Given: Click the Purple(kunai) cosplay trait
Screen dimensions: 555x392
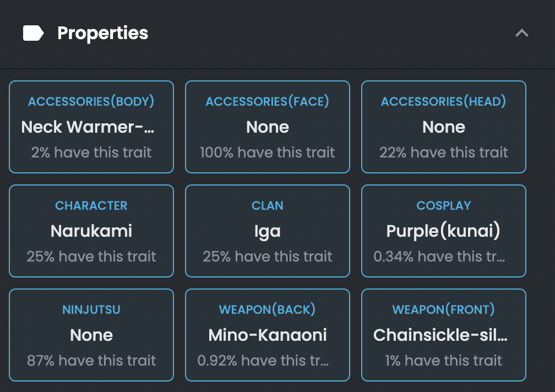Looking at the screenshot, I should point(443,231).
